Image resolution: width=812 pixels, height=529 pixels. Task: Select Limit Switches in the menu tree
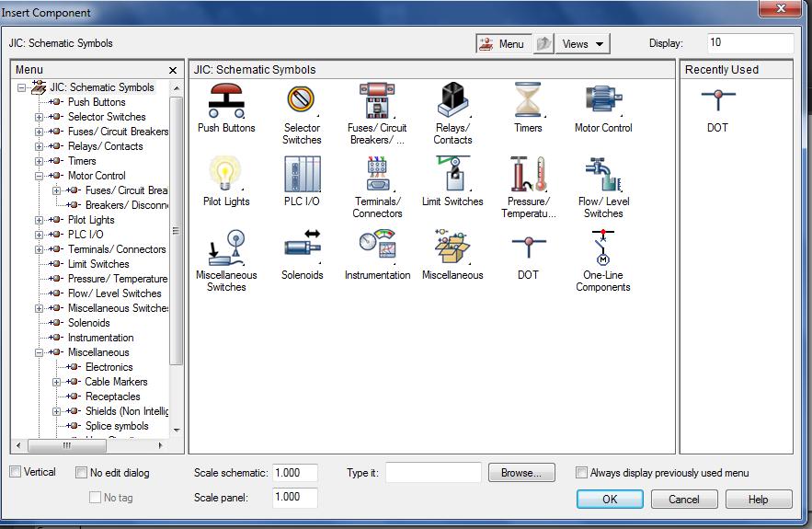[x=98, y=264]
